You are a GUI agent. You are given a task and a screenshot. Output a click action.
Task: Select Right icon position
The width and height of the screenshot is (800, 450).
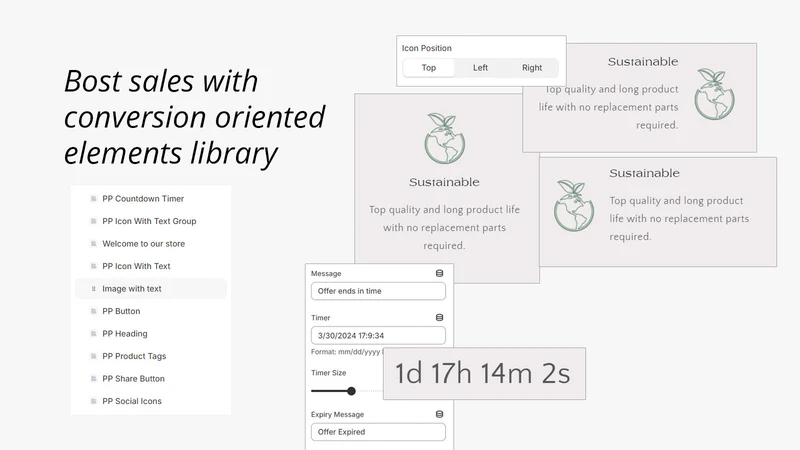(532, 67)
